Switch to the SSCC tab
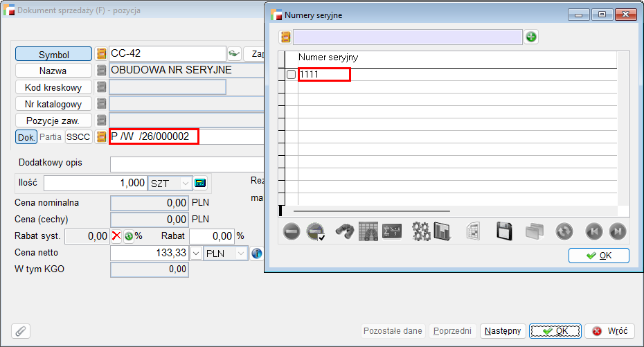 78,137
